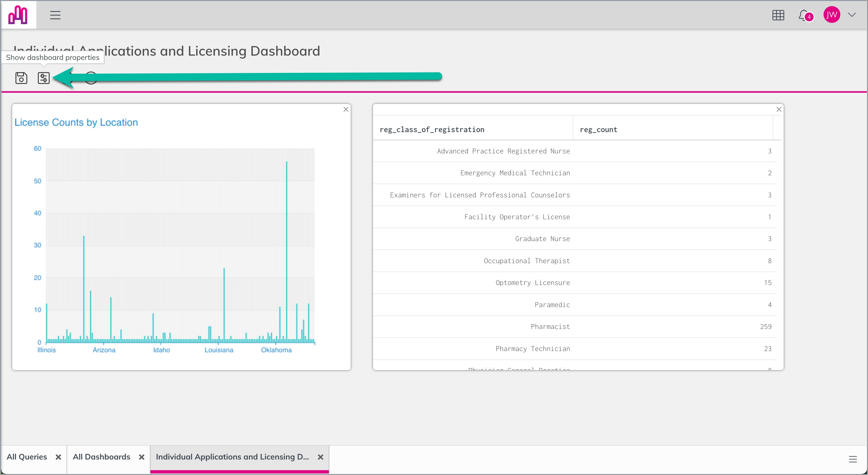The height and width of the screenshot is (475, 868).
Task: Close the Individual Applications and Licensing tab
Action: pyautogui.click(x=320, y=457)
